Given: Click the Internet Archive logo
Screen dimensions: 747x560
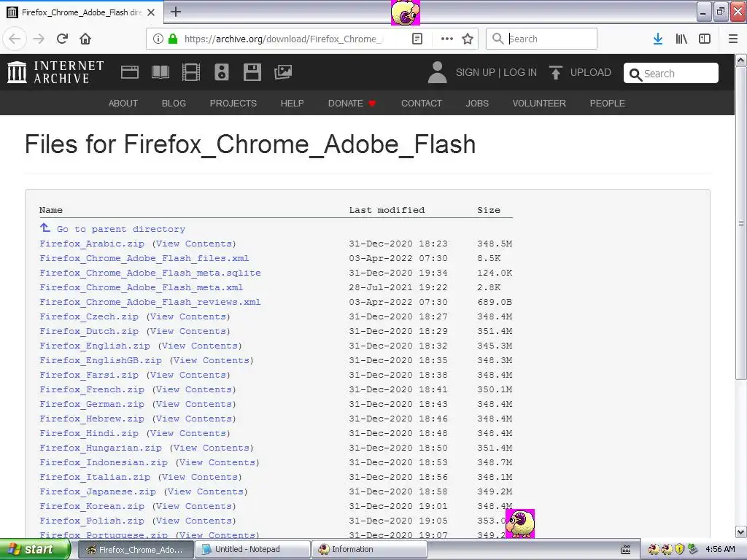Looking at the screenshot, I should point(55,72).
